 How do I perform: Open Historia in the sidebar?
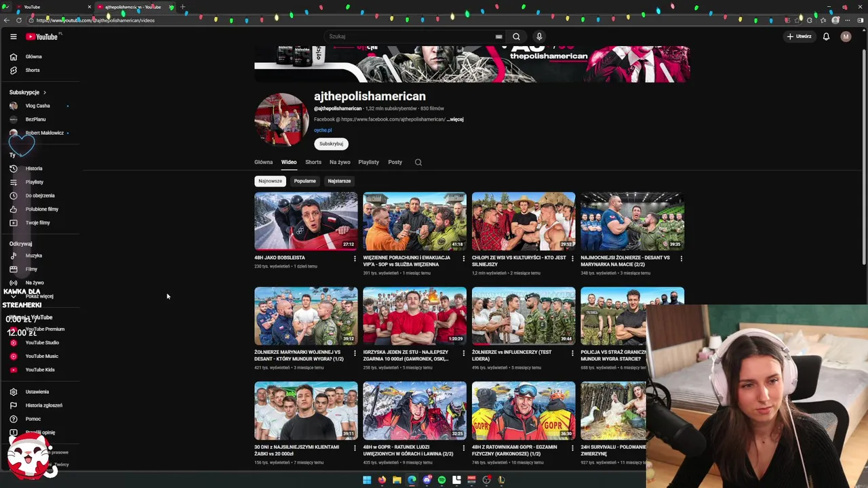coord(33,168)
